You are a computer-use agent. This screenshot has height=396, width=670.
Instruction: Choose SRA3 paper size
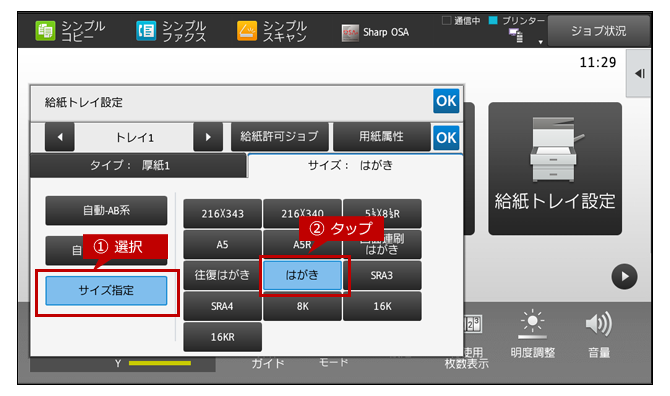382,275
